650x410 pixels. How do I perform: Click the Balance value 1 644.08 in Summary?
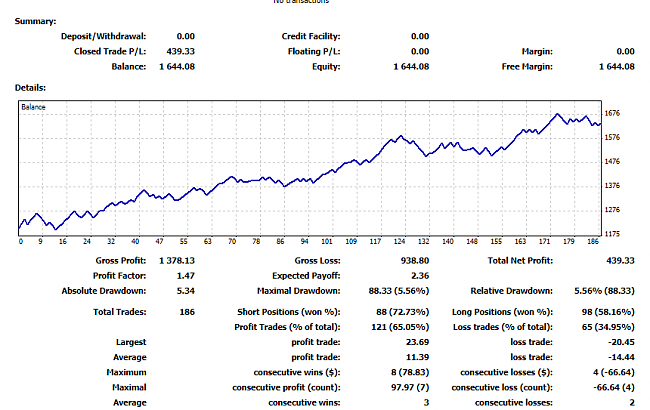point(177,67)
